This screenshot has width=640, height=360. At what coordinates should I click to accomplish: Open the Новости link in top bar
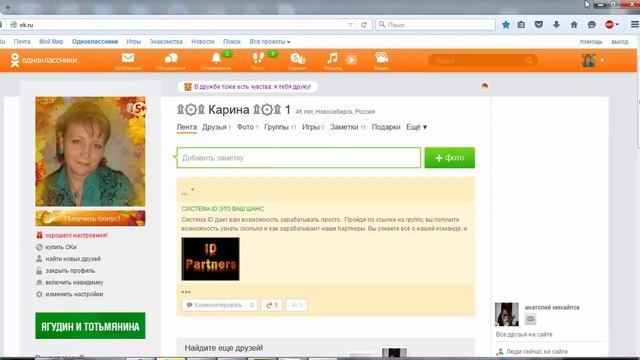point(203,42)
